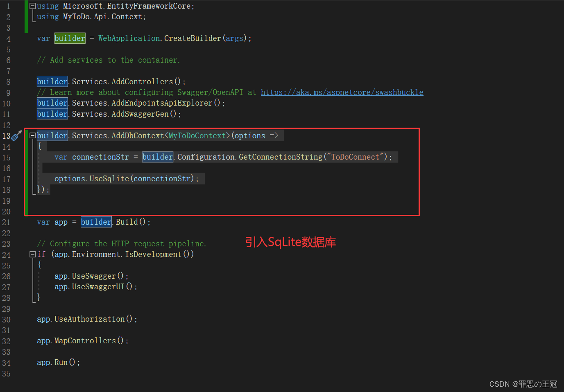The height and width of the screenshot is (392, 564).
Task: Click 'app' variable declaration on line 21
Action: (x=61, y=222)
